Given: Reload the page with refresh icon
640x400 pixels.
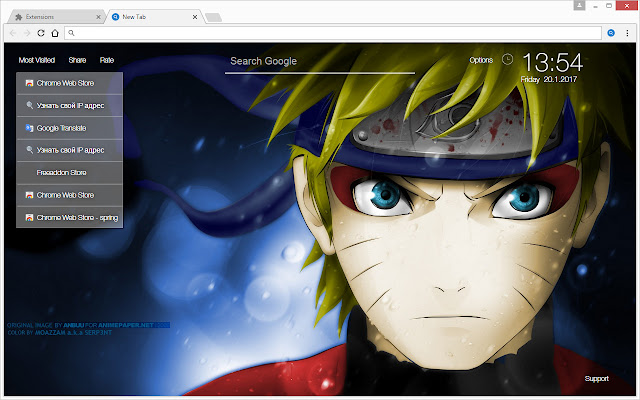Looking at the screenshot, I should (41, 33).
